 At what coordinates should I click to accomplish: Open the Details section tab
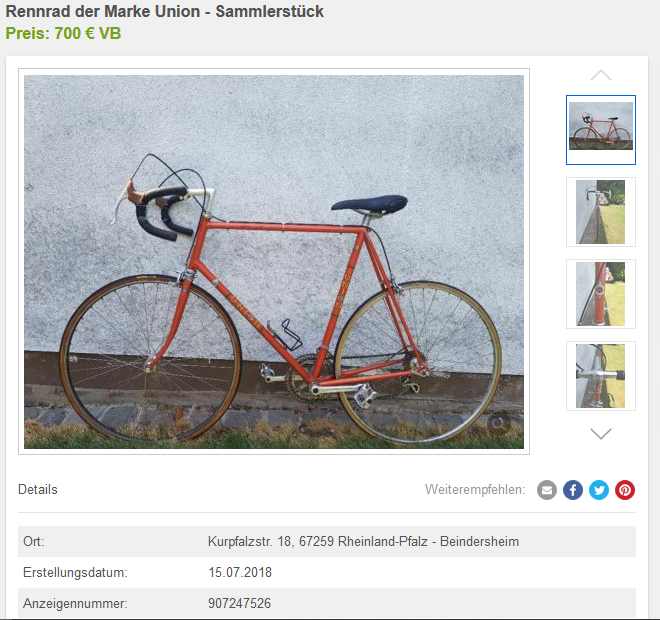38,490
